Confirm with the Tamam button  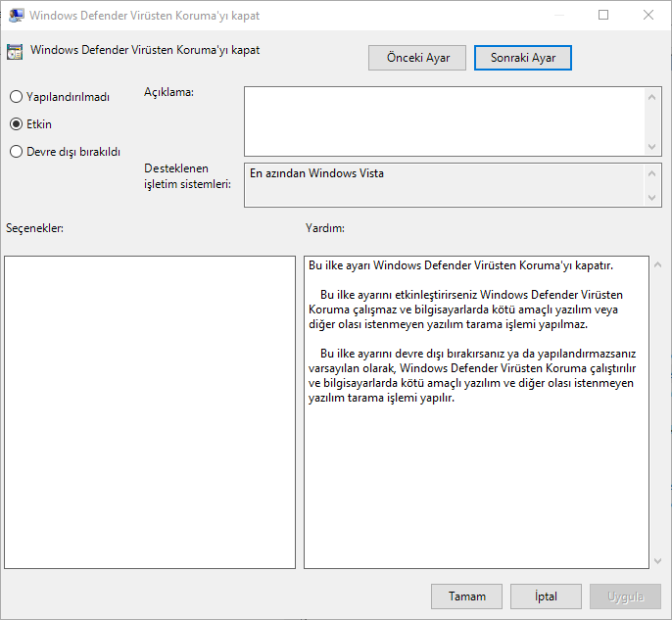coord(466,596)
